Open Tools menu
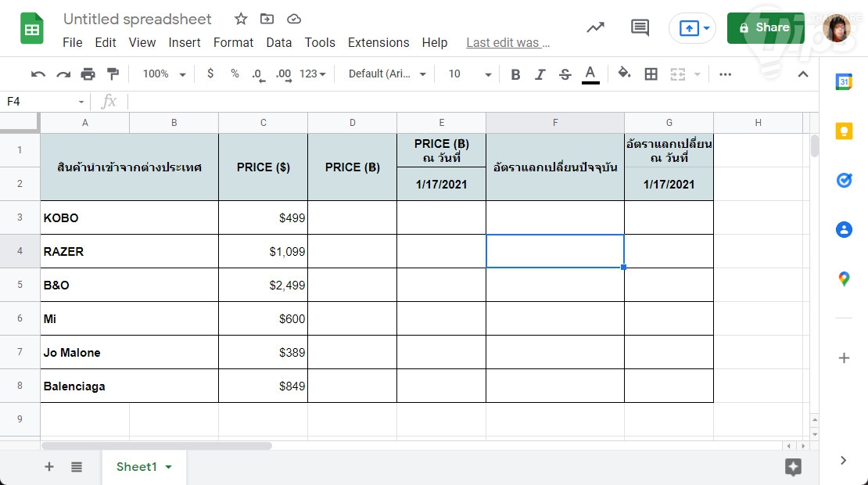This screenshot has width=868, height=485. click(320, 42)
